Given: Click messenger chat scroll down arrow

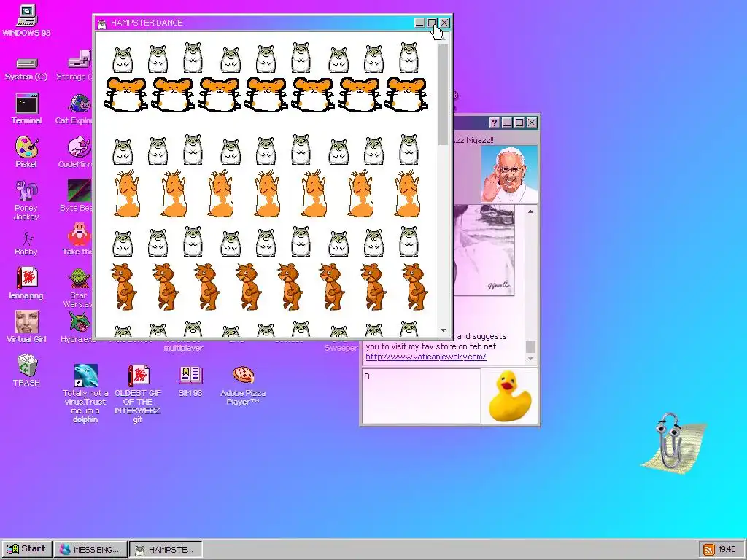Looking at the screenshot, I should (x=531, y=359).
